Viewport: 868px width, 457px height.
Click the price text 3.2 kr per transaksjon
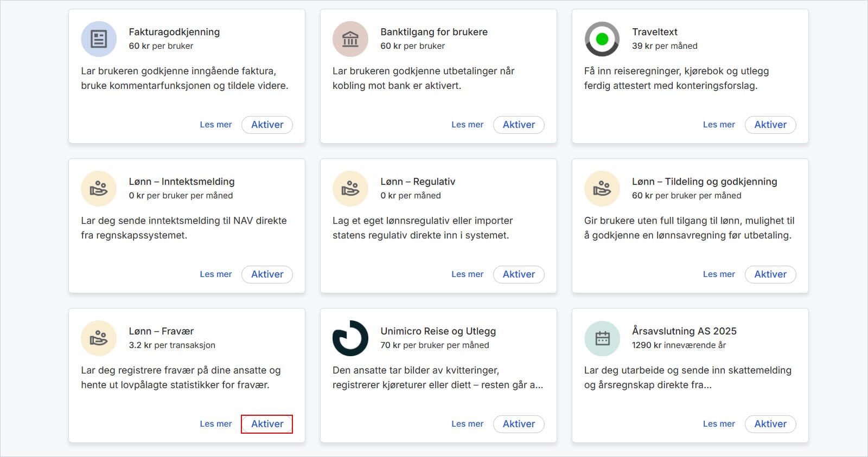pos(172,345)
